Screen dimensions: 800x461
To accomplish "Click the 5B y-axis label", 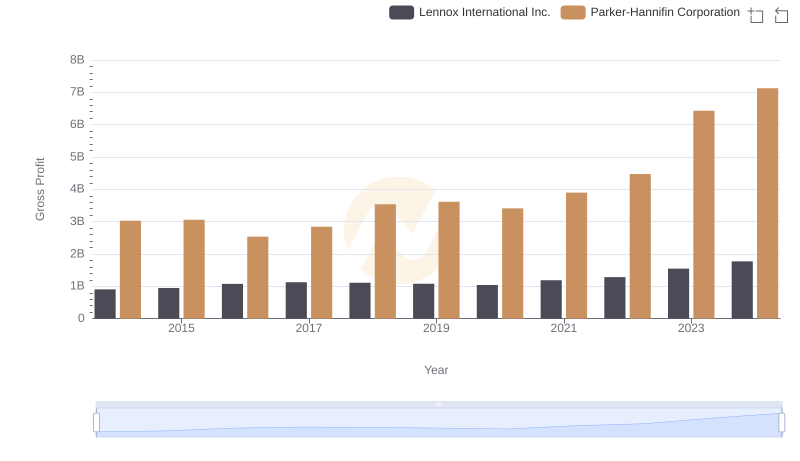I will pyautogui.click(x=77, y=157).
